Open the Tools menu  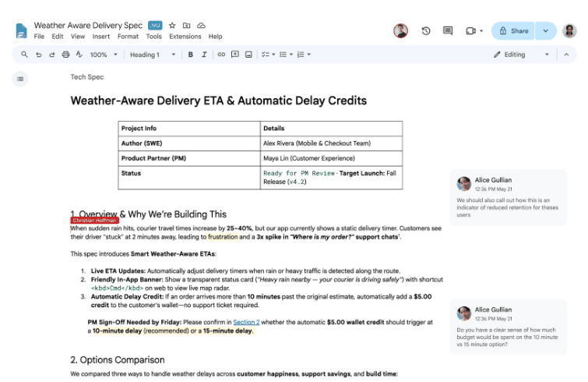click(153, 37)
